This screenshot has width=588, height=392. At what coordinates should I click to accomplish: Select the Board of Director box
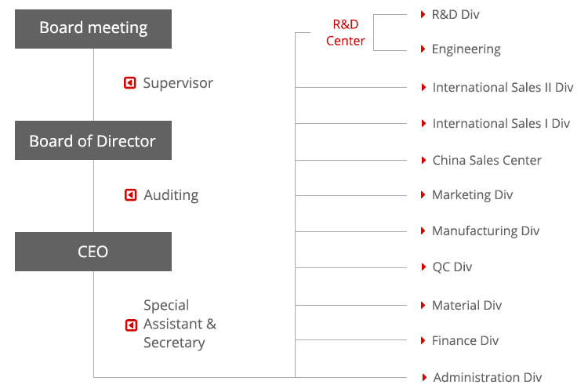tap(93, 141)
